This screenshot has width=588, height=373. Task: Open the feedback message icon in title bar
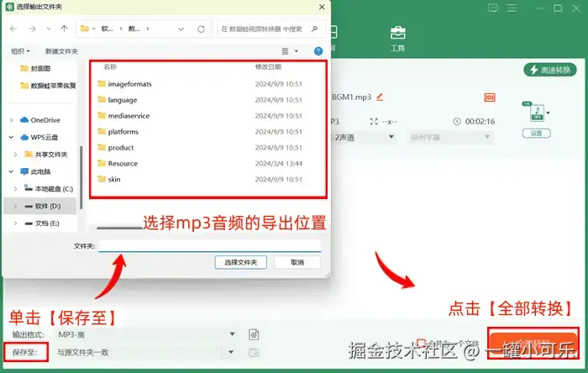pyautogui.click(x=493, y=8)
